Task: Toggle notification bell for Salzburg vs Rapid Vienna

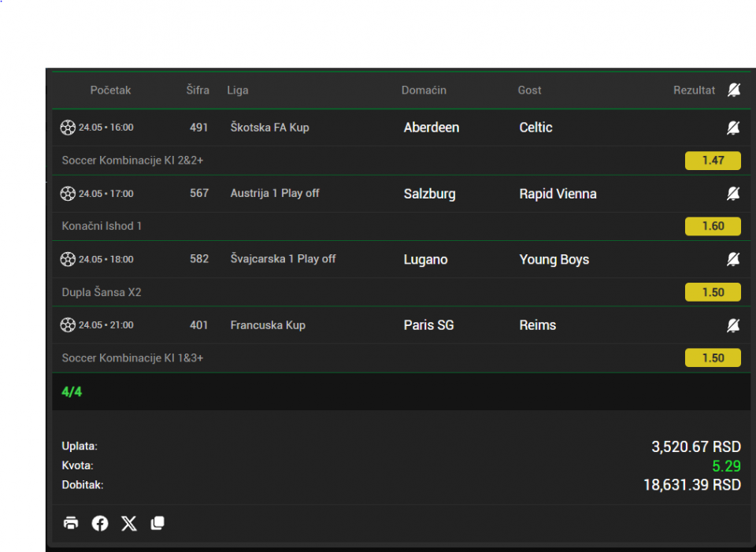Action: pos(733,194)
